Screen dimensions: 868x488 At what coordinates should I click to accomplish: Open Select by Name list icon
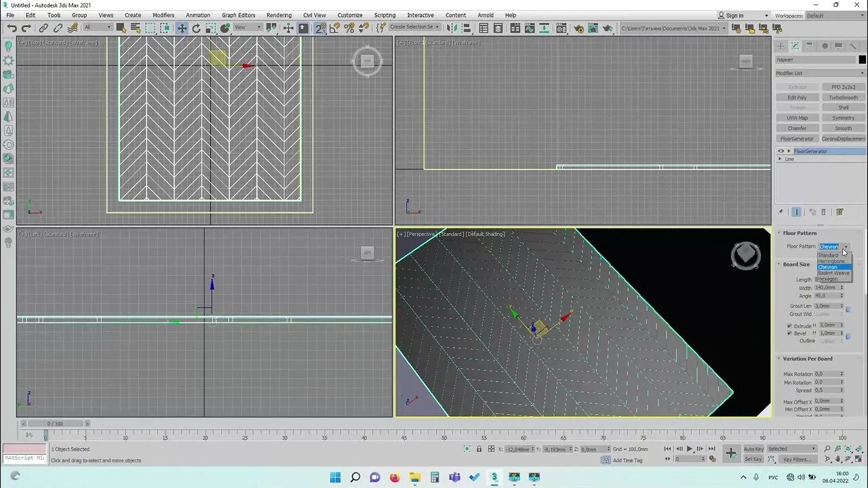click(136, 28)
